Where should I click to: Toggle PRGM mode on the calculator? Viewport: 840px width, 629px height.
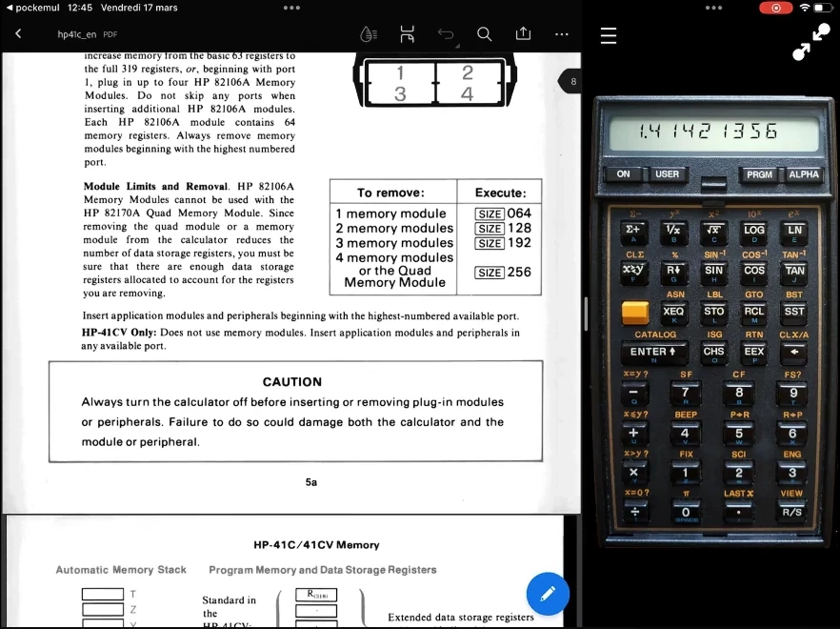tap(759, 174)
